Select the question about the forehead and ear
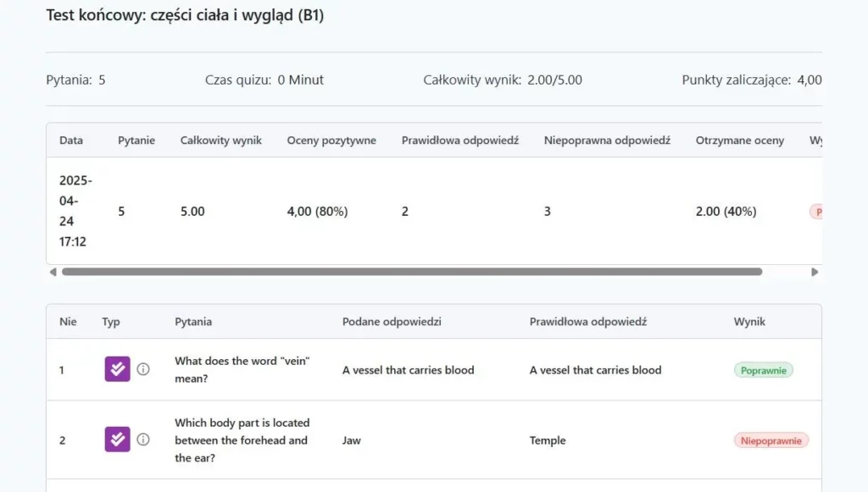The height and width of the screenshot is (492, 868). tap(242, 439)
